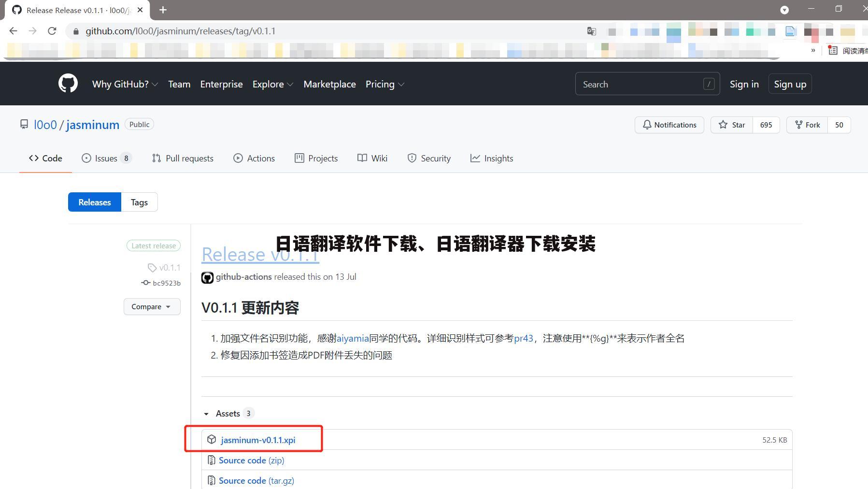Open the Compare dropdown
The width and height of the screenshot is (868, 489).
(x=152, y=306)
